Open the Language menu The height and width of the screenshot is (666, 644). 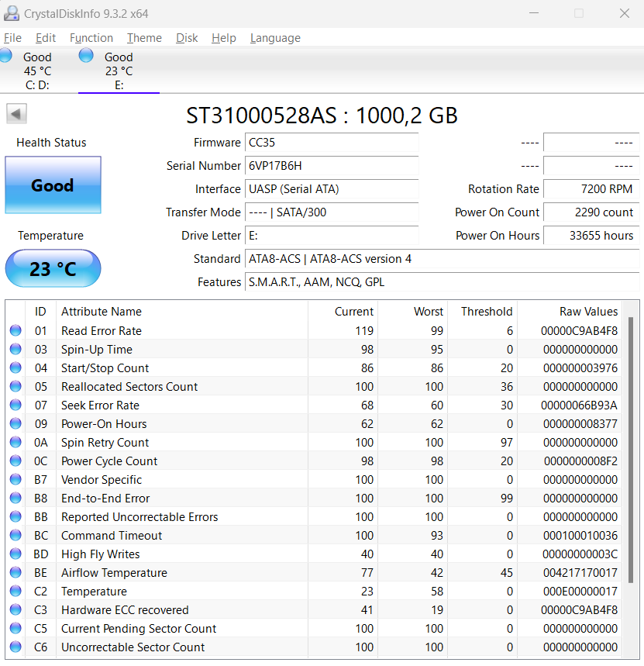(275, 38)
